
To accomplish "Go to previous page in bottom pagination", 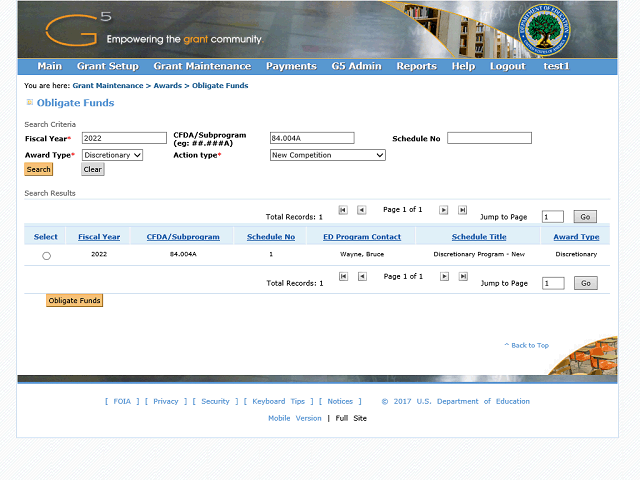I will click(x=362, y=276).
